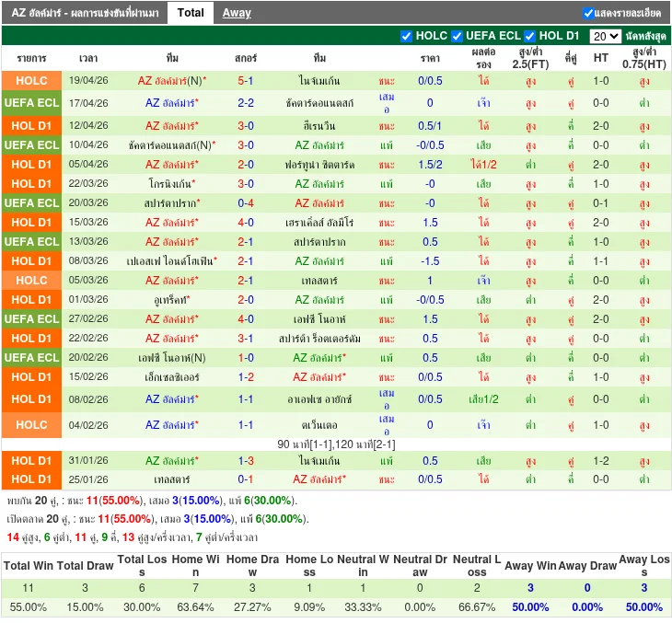Open the away team link on 25/01/26

(319, 479)
